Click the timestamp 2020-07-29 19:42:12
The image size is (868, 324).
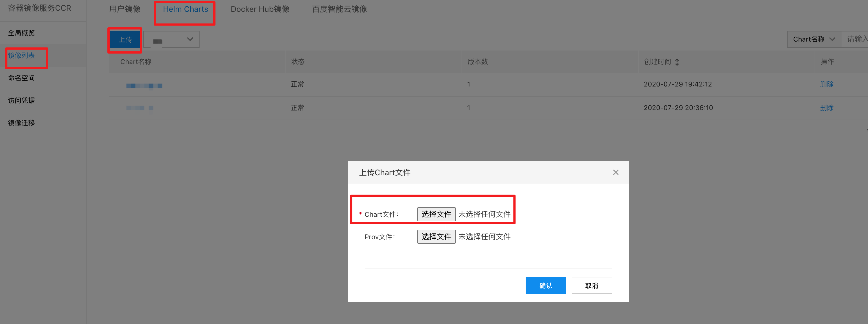[678, 84]
